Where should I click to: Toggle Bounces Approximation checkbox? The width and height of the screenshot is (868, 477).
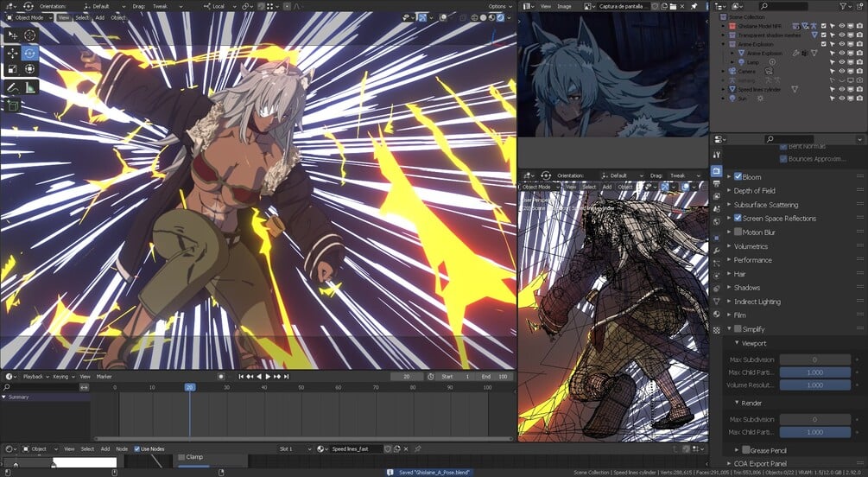(x=783, y=159)
